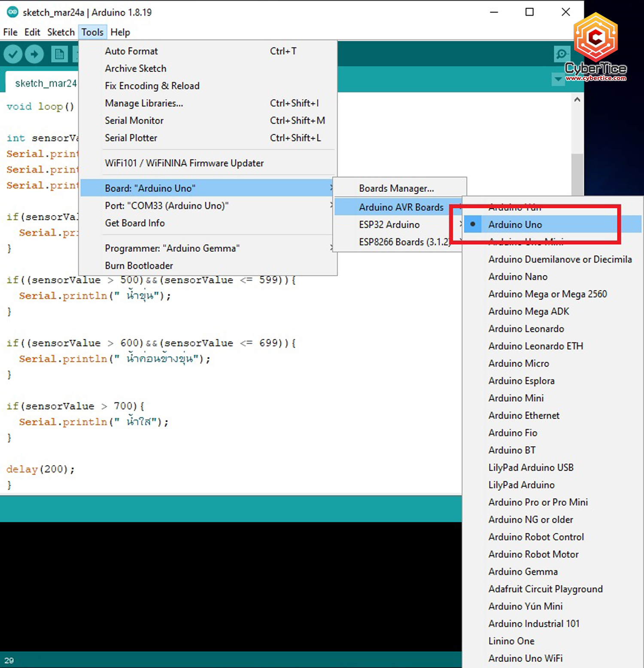Click the New sketch document icon
The height and width of the screenshot is (668, 644).
59,54
